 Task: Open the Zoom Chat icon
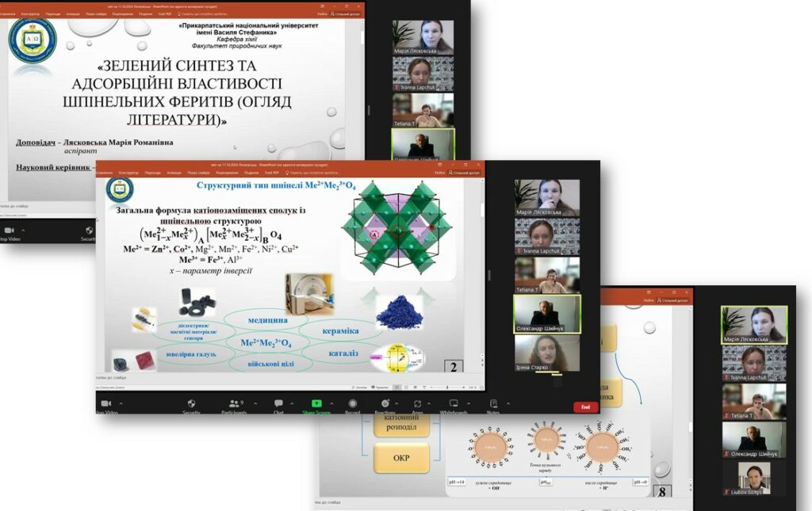(278, 403)
